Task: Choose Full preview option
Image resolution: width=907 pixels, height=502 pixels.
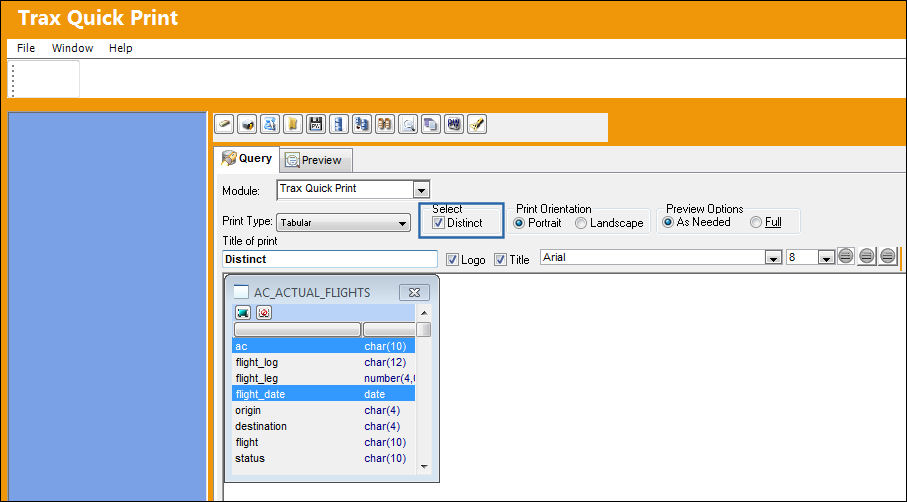Action: pyautogui.click(x=755, y=222)
